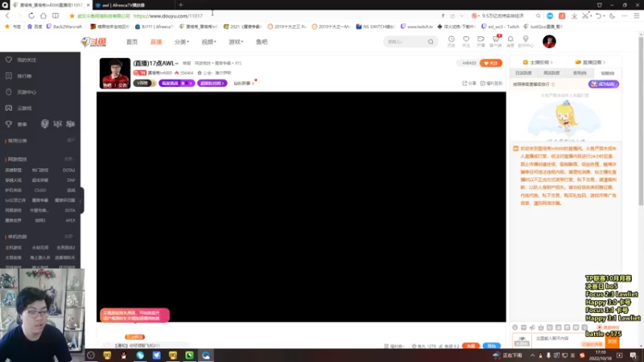Click the bookmark star in address bar
The height and width of the screenshot is (362, 644).
click(72, 15)
